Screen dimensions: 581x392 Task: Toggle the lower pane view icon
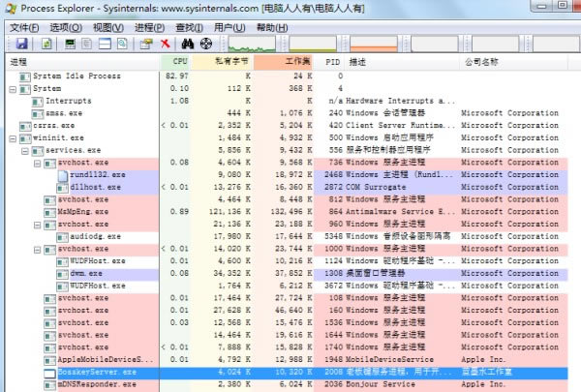105,44
